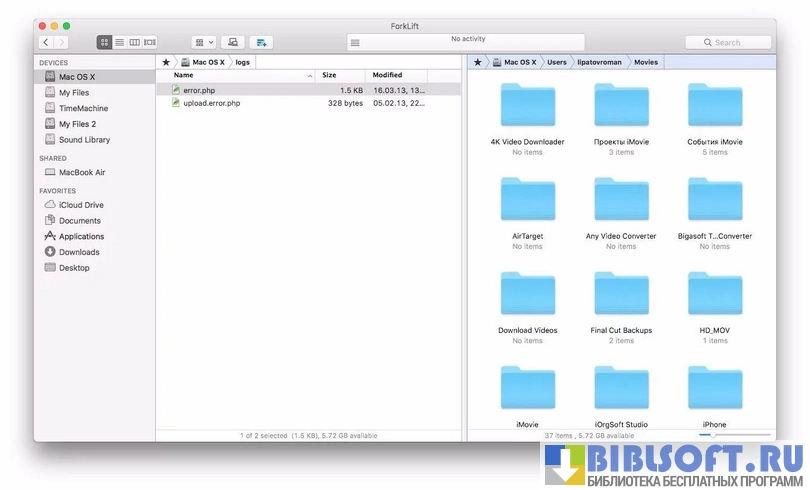Select TimeMachine in the Devices sidebar
The width and height of the screenshot is (810, 490).
click(83, 108)
